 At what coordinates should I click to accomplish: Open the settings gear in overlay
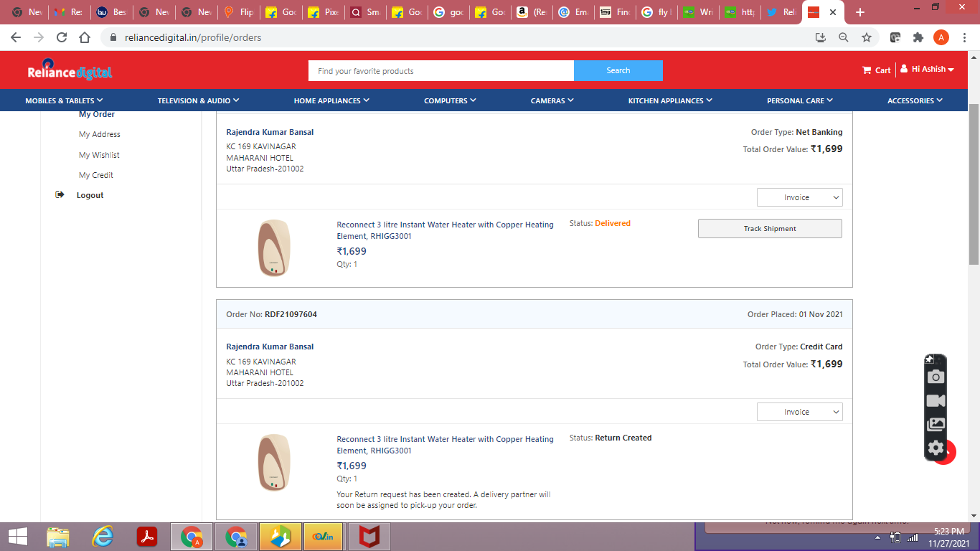point(936,448)
